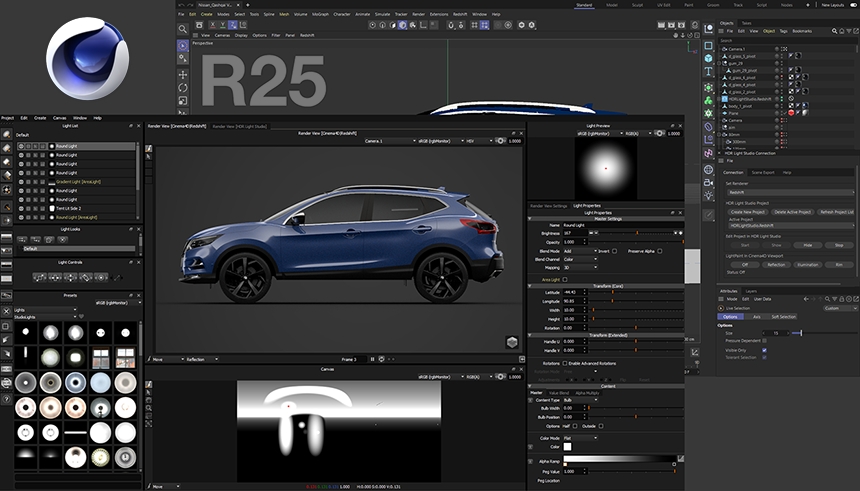Check Enable Advanced Rotations
Viewport: 860px width, 491px height.
(565, 363)
